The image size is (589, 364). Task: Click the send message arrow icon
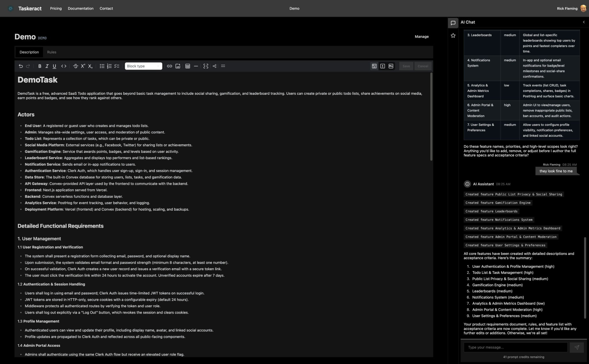pyautogui.click(x=577, y=347)
